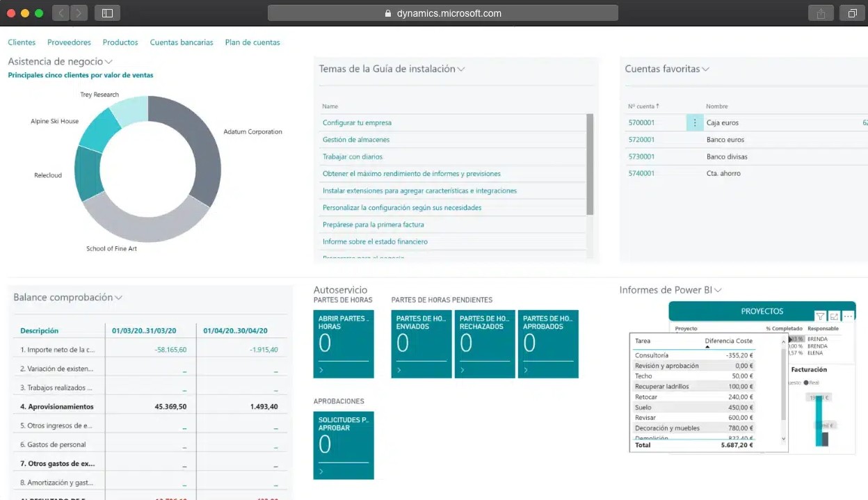Click the 4. Aprovisionamientos row description

click(x=57, y=407)
